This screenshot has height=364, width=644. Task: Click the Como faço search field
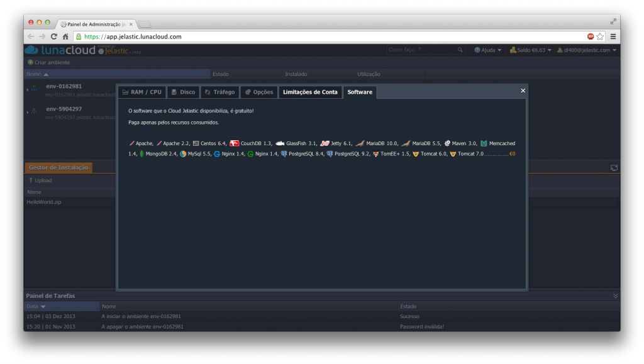pyautogui.click(x=422, y=50)
